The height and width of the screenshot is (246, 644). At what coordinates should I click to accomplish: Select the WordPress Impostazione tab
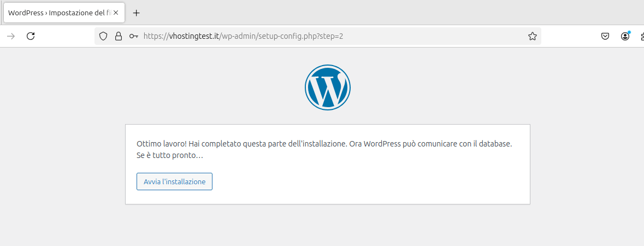(x=64, y=13)
